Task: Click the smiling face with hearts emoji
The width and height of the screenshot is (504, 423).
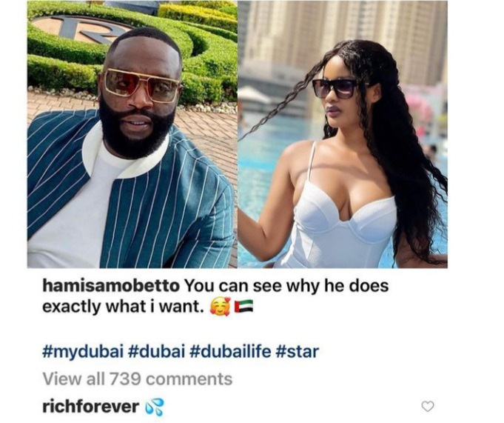Action: [221, 307]
